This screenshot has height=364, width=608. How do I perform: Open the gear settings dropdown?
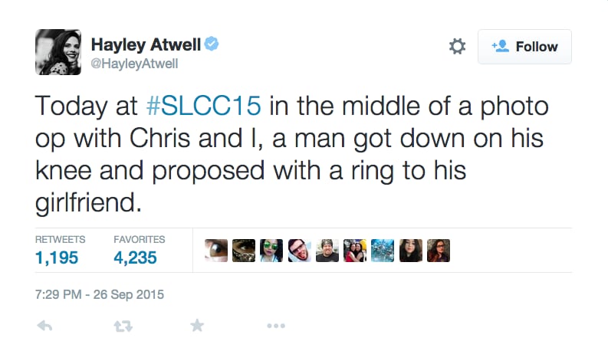457,47
